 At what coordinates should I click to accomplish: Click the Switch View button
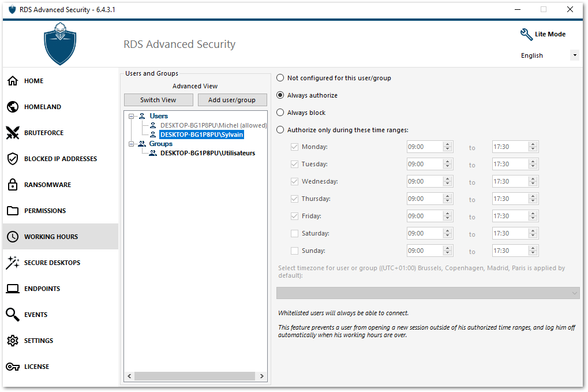click(x=158, y=100)
